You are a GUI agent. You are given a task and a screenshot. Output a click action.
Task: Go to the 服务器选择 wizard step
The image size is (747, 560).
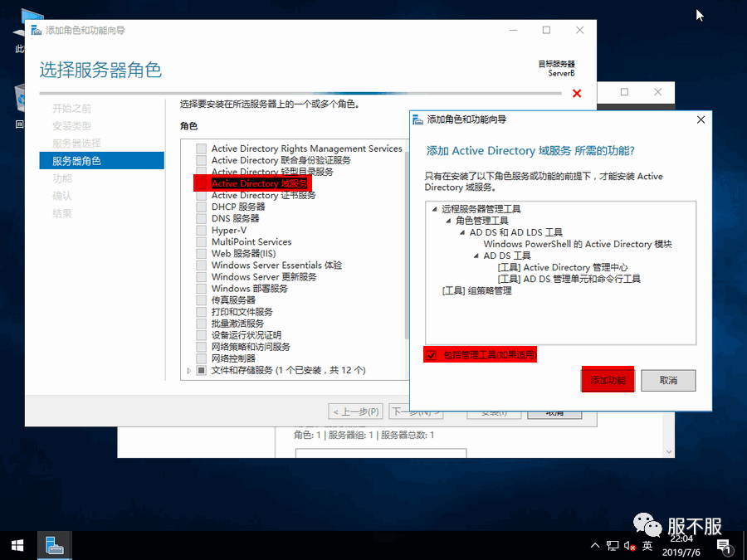pos(76,144)
